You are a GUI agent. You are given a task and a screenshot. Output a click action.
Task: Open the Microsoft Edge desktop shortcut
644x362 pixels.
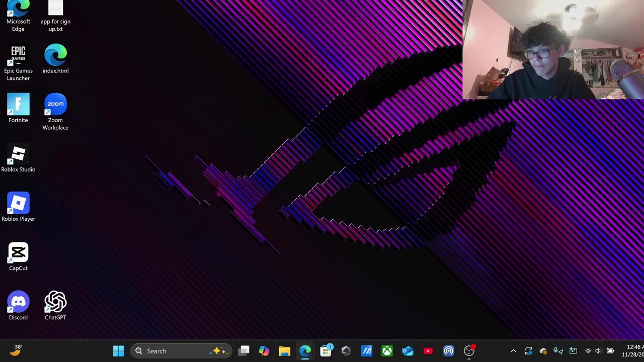click(x=18, y=16)
